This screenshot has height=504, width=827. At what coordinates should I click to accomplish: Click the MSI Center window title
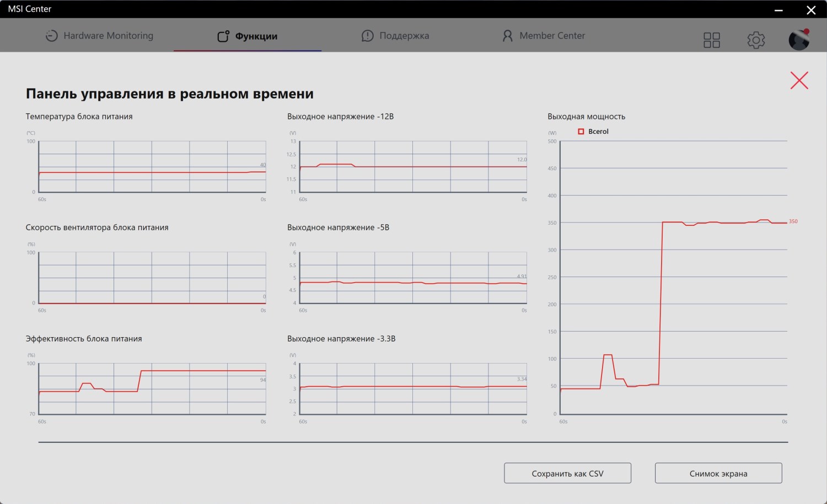30,9
